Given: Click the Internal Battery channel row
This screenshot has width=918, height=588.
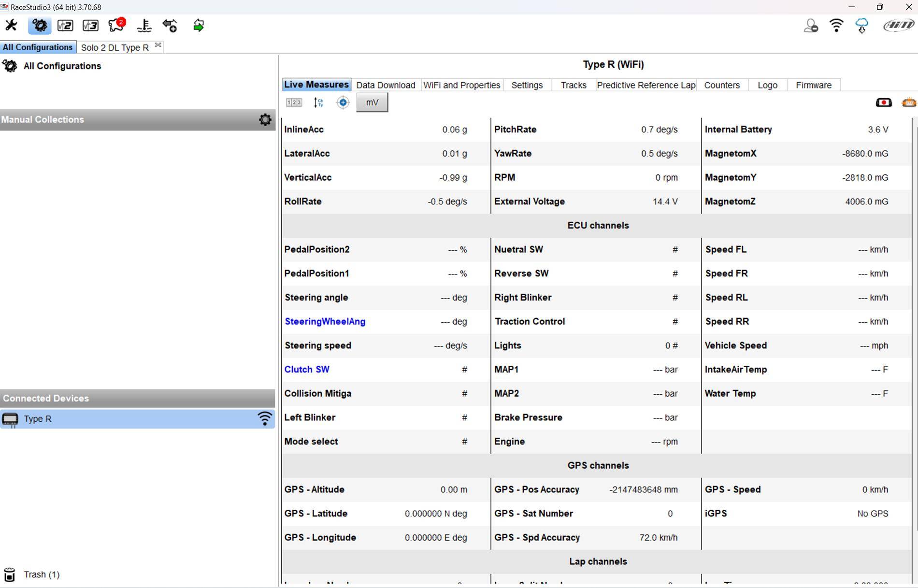Looking at the screenshot, I should (806, 129).
